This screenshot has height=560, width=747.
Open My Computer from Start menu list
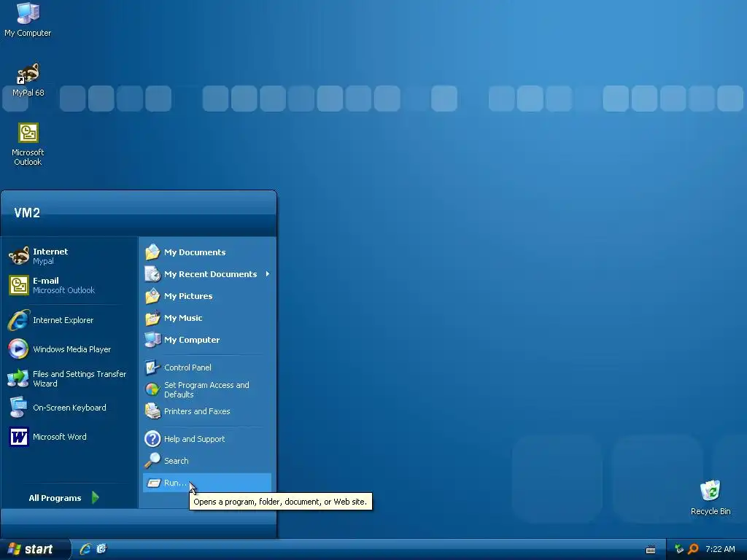(206, 340)
